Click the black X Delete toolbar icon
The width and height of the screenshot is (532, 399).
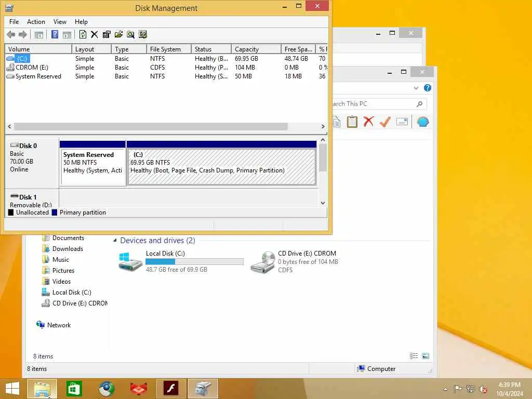click(95, 34)
